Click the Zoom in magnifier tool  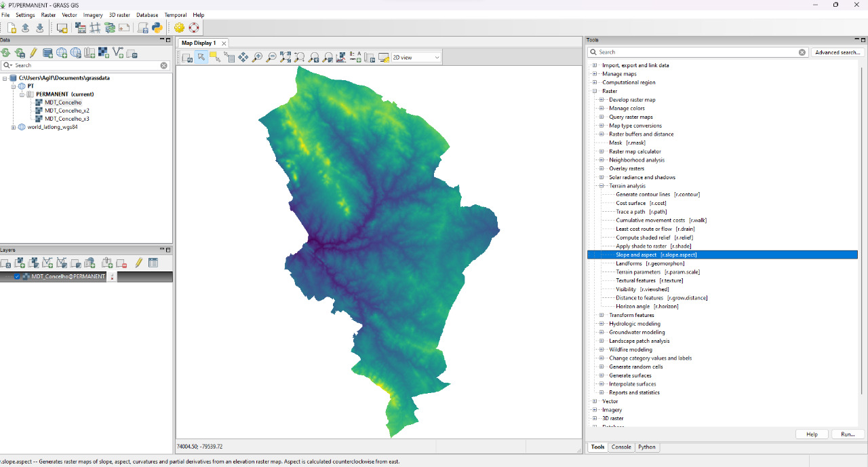point(257,58)
